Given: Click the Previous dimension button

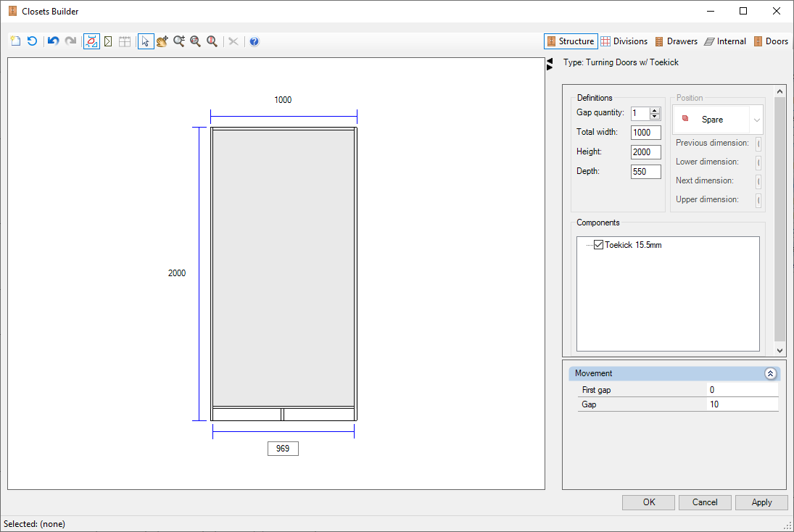Looking at the screenshot, I should (758, 144).
